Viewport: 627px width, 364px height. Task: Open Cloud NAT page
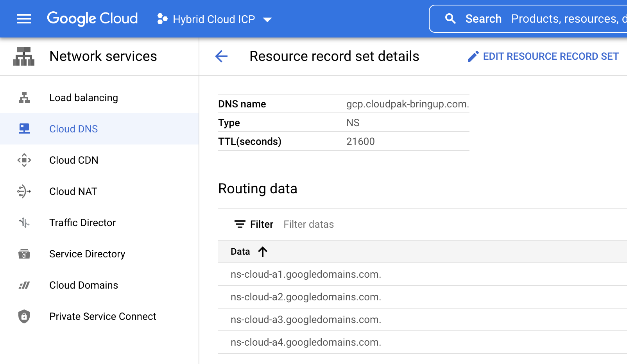pyautogui.click(x=99, y=191)
